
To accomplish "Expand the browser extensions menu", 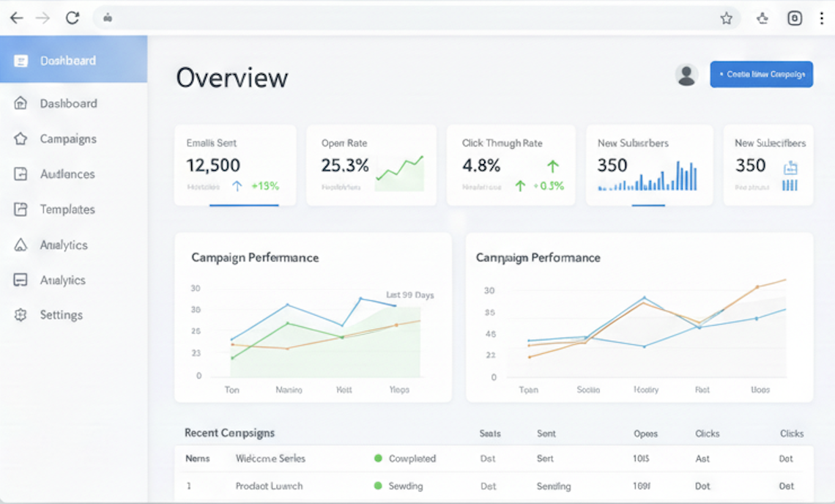I will click(x=762, y=18).
